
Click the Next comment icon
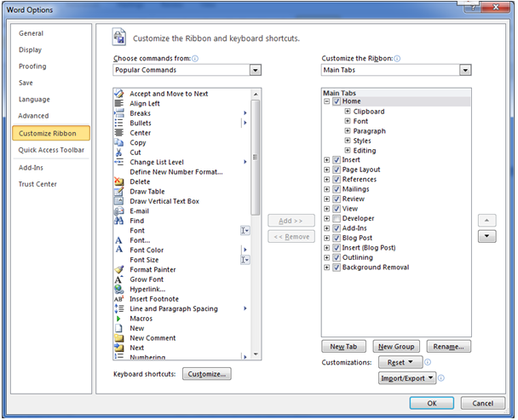tap(119, 348)
